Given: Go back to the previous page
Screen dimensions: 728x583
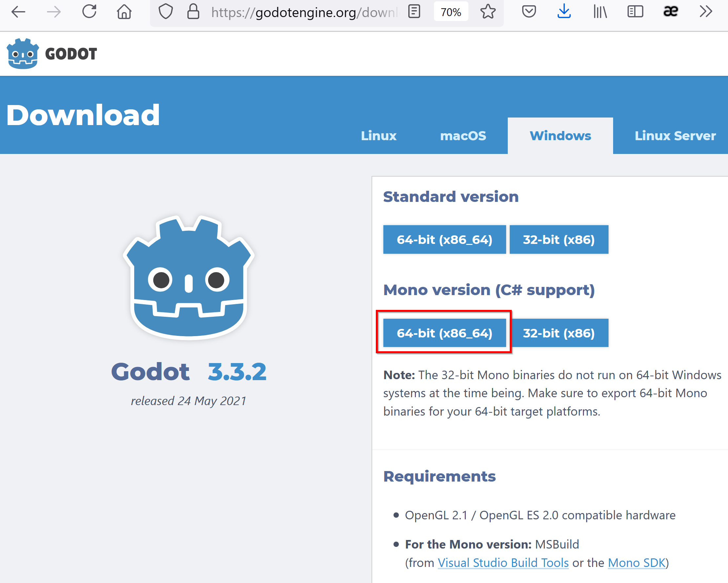Looking at the screenshot, I should (x=18, y=12).
